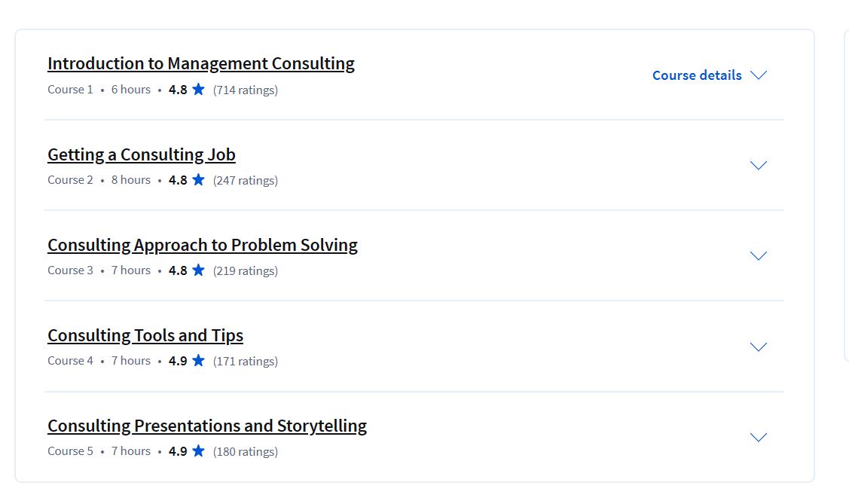849x504 pixels.
Task: Click the 247 ratings count
Action: pyautogui.click(x=245, y=181)
